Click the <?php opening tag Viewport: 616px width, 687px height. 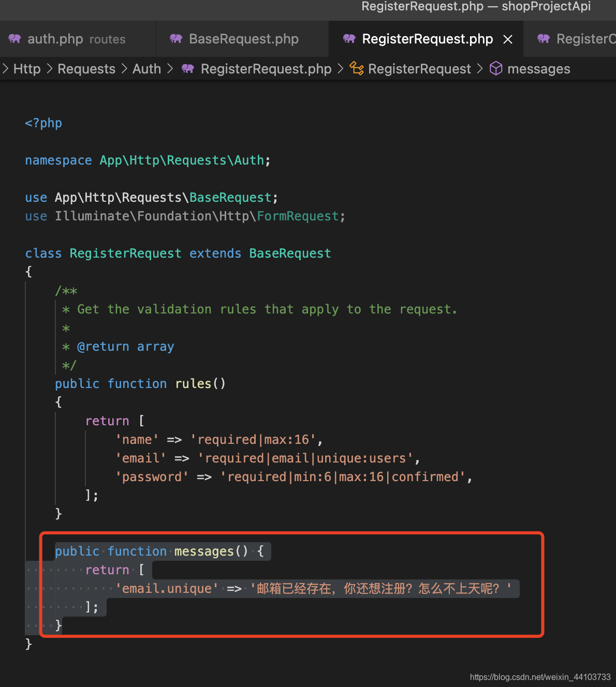43,123
